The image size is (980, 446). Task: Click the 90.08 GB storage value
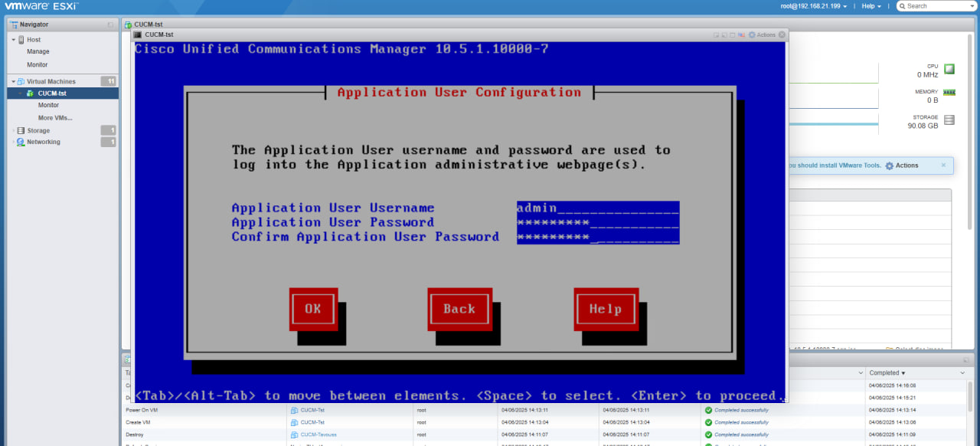pos(923,126)
